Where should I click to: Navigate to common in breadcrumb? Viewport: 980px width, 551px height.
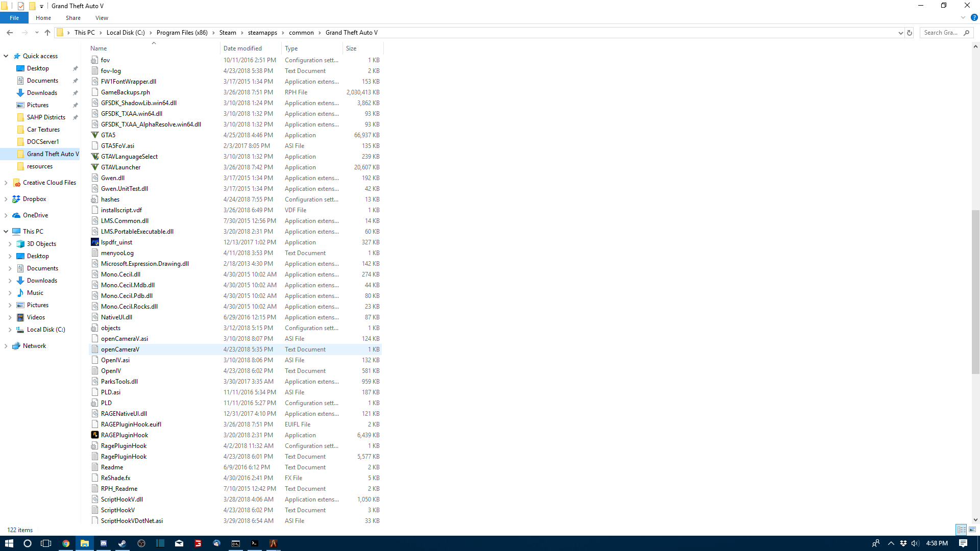click(301, 33)
